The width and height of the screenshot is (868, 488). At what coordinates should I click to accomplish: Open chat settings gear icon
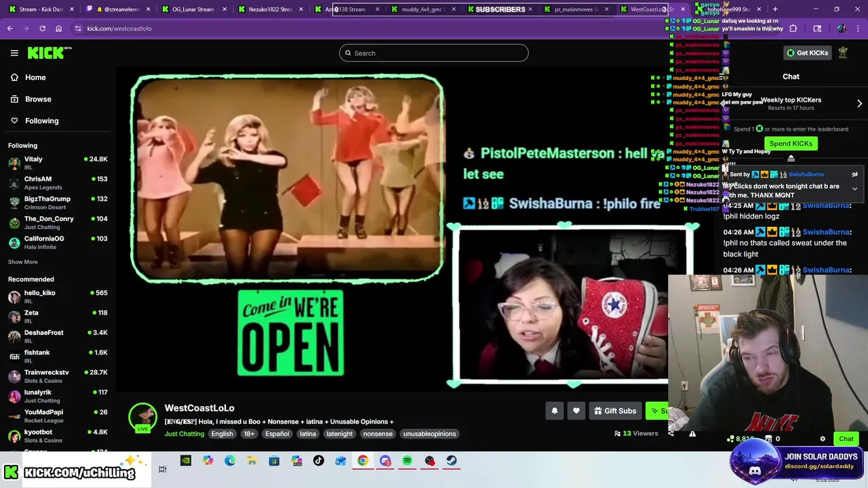coord(823,439)
